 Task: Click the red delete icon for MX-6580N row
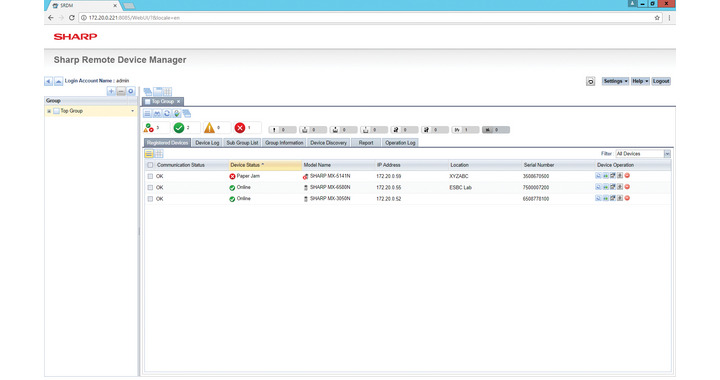pos(627,187)
